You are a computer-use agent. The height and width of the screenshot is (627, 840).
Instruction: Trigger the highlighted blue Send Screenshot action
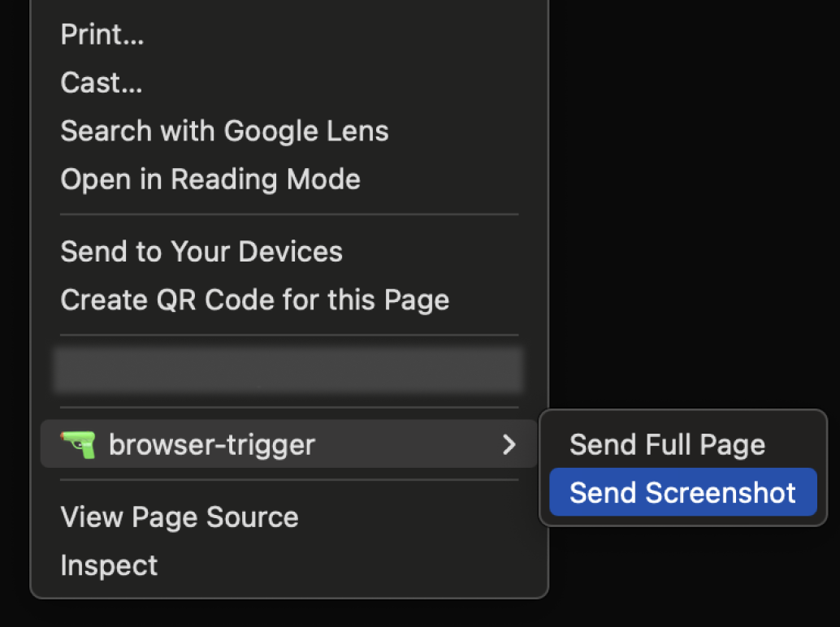coord(682,492)
